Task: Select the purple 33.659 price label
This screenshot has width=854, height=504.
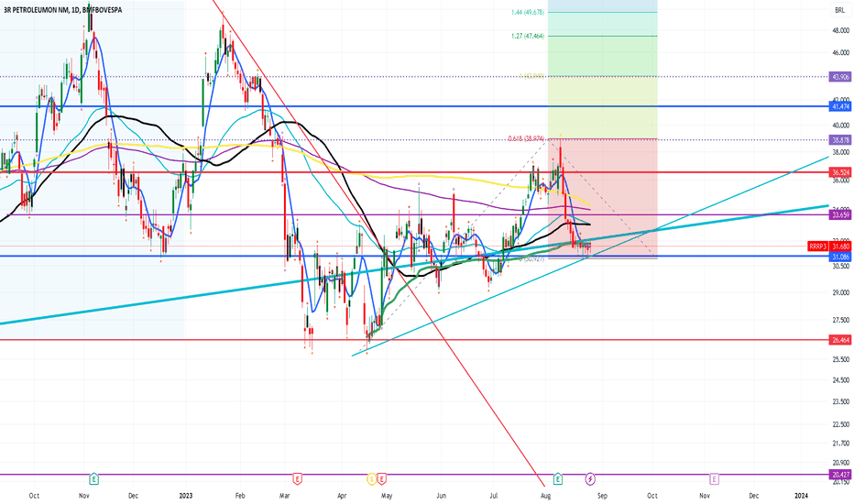Action: (x=839, y=214)
